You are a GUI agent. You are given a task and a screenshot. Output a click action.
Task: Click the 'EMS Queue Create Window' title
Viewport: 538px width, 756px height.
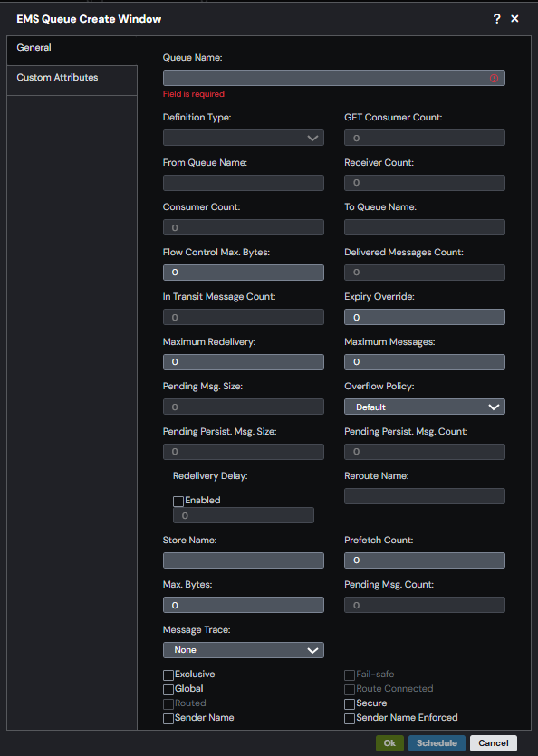pyautogui.click(x=89, y=19)
